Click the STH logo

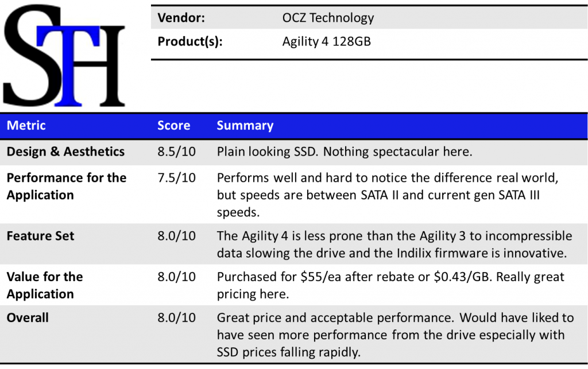click(x=64, y=56)
